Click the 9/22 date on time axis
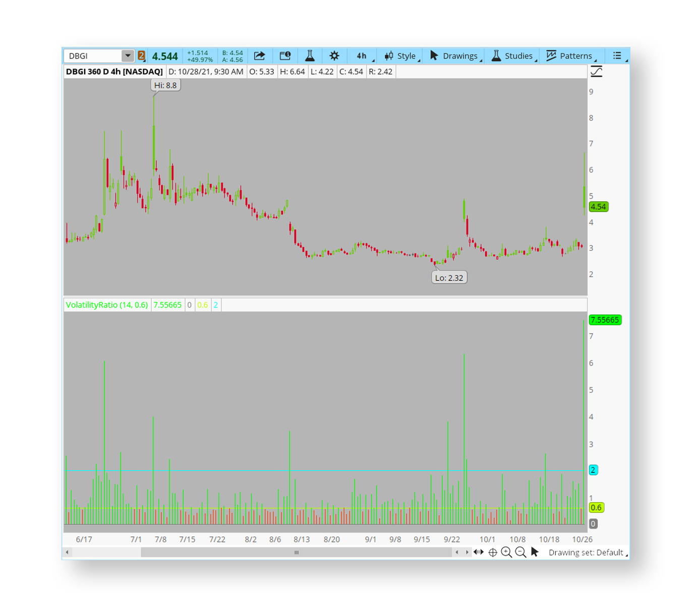 (452, 539)
